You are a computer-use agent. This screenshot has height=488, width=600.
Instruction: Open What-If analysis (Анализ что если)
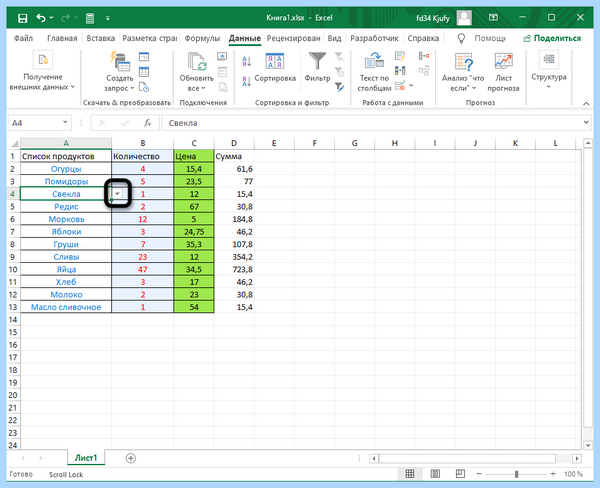[463, 72]
